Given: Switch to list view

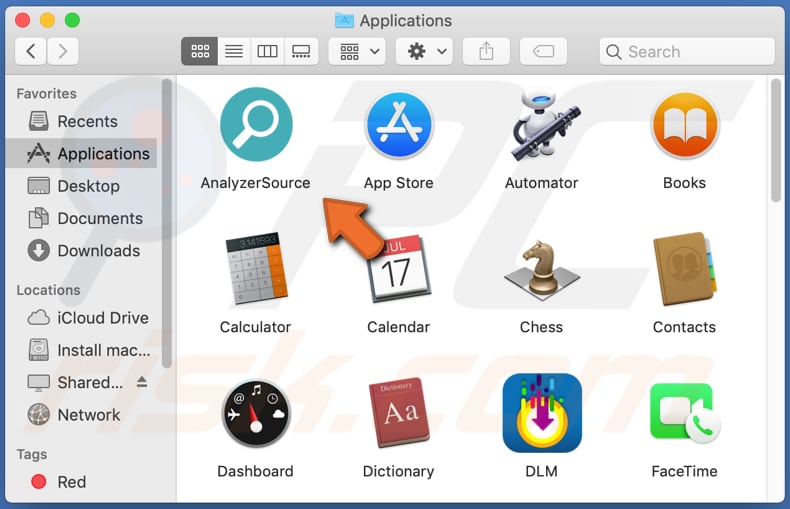Looking at the screenshot, I should (234, 51).
